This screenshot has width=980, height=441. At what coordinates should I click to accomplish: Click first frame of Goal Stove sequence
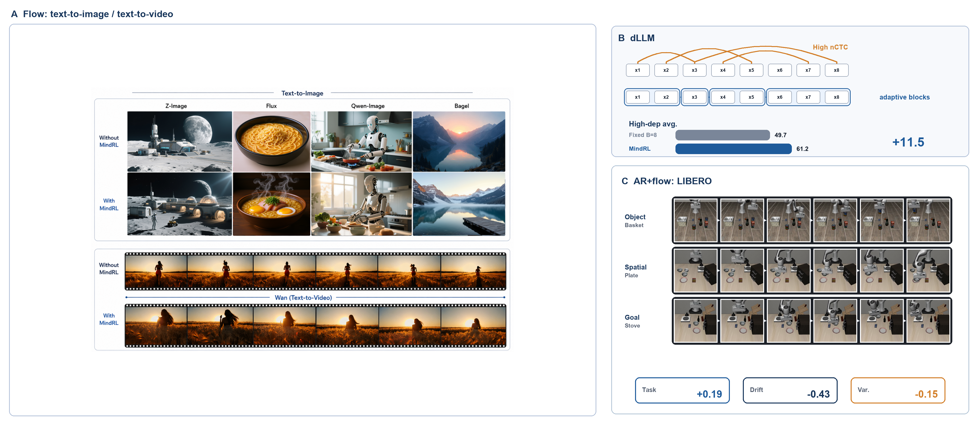696,321
